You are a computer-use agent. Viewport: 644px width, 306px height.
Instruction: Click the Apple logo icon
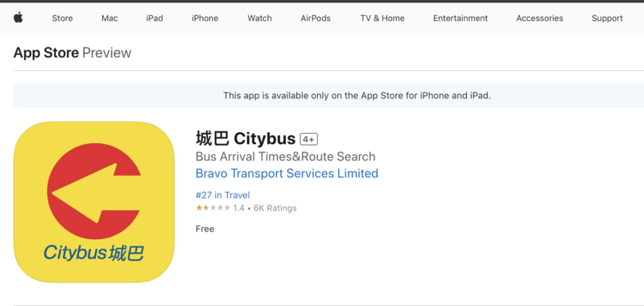[18, 18]
